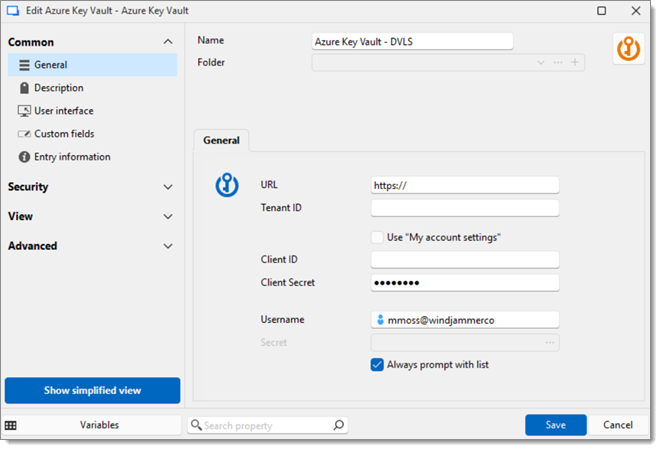This screenshot has width=661, height=450.
Task: Maximize the Edit Azure Key Vault window
Action: tap(602, 11)
